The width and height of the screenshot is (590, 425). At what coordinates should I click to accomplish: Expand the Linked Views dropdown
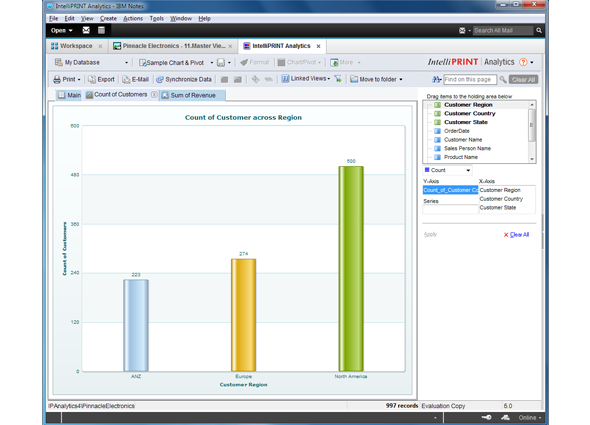click(328, 79)
